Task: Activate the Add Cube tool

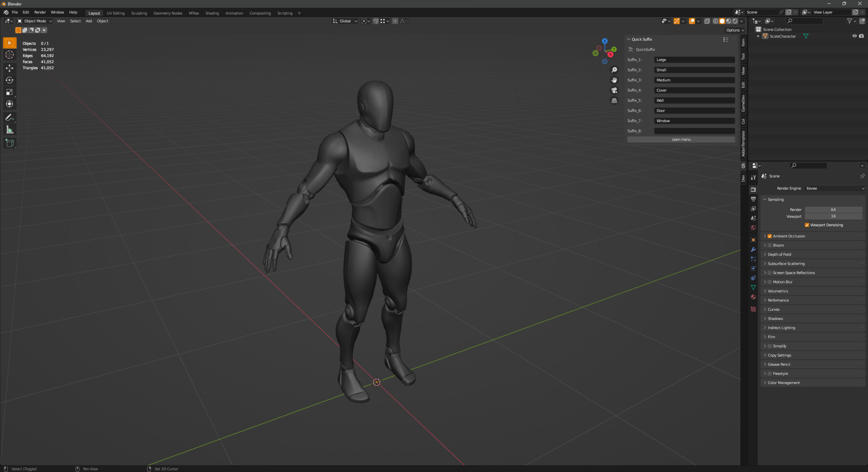Action: [10, 142]
